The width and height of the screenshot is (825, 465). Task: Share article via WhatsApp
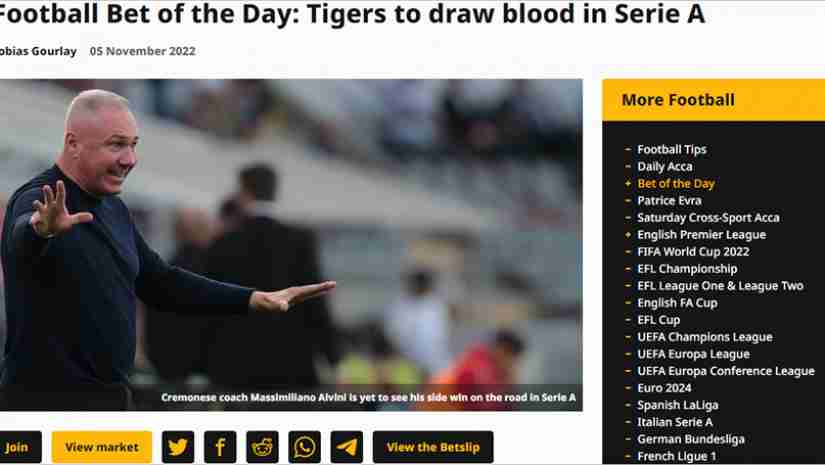tap(305, 447)
